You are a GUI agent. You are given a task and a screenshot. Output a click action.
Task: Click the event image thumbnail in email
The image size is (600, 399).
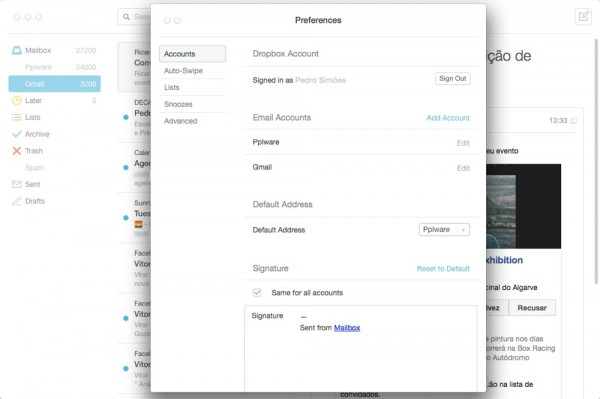pyautogui.click(x=523, y=207)
